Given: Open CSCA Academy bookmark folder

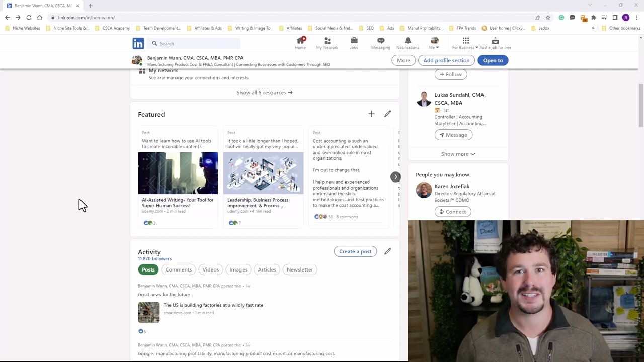Looking at the screenshot, I should 112,28.
